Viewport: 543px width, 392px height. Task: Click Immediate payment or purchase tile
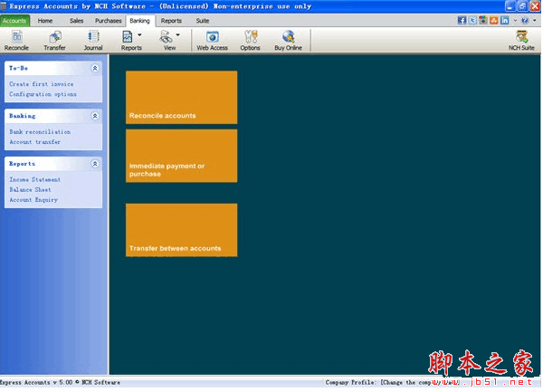182,156
